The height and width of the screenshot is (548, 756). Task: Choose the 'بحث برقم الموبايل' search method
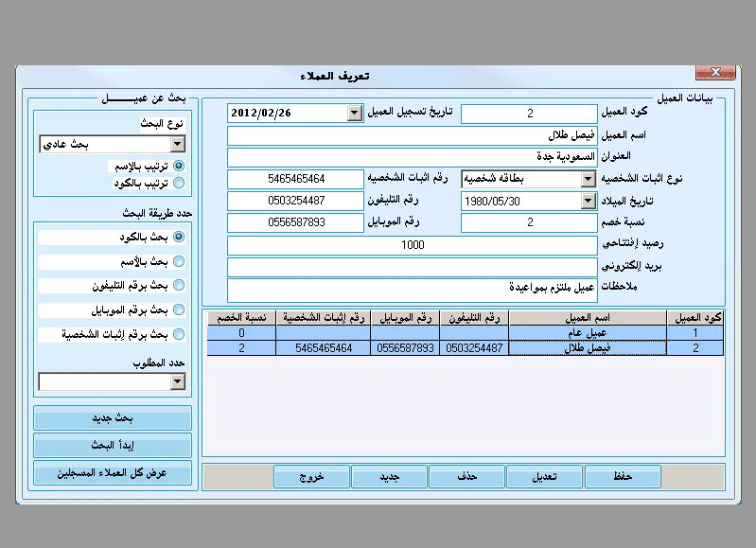(179, 309)
